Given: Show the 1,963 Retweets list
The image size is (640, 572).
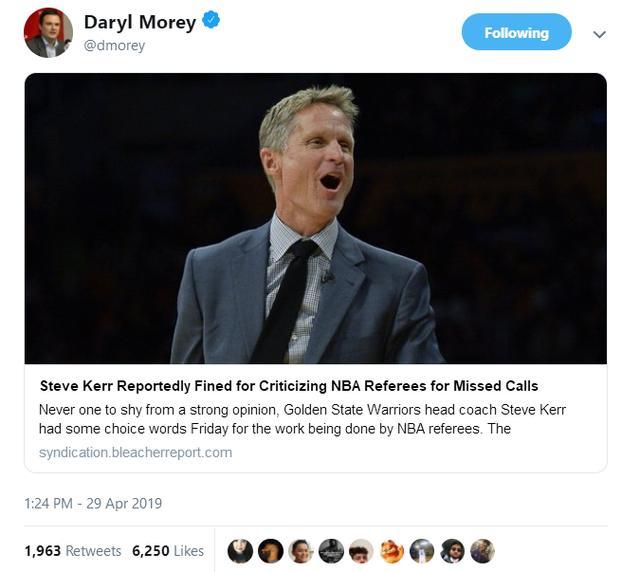Looking at the screenshot, I should point(73,551).
